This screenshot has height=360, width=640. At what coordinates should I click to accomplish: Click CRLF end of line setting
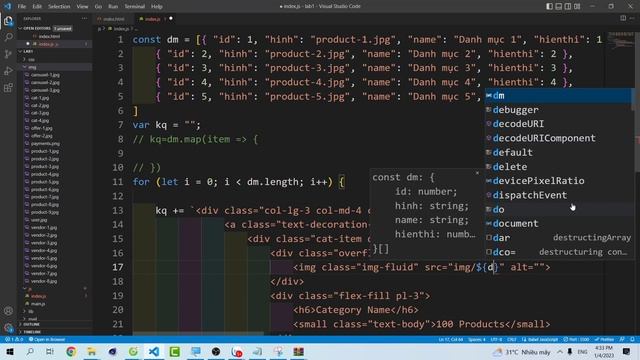pos(512,339)
